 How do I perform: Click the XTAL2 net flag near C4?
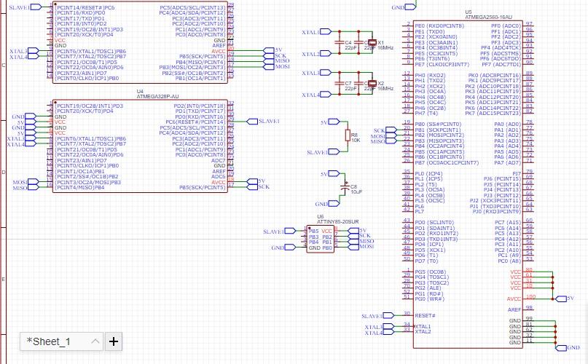tap(326, 54)
